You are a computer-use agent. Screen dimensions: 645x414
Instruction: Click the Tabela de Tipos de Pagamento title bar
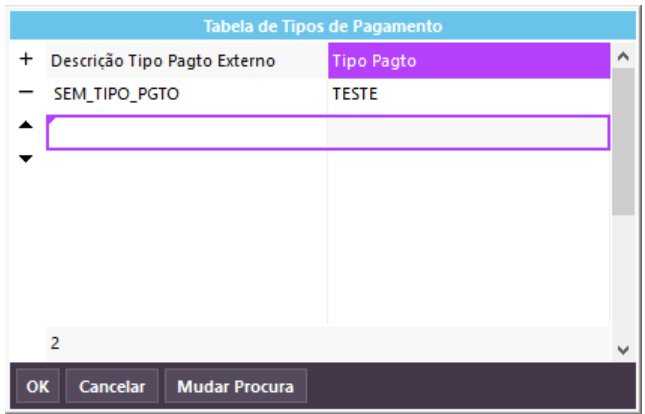322,25
